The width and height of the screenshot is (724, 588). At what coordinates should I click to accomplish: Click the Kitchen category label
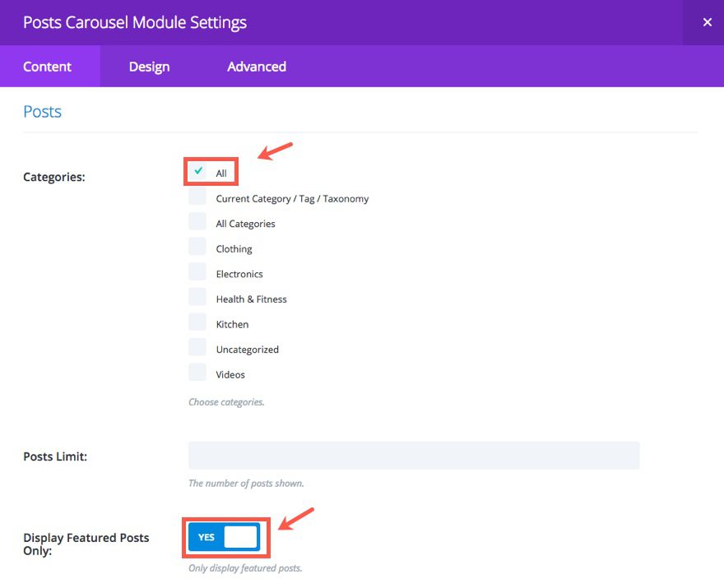[232, 325]
